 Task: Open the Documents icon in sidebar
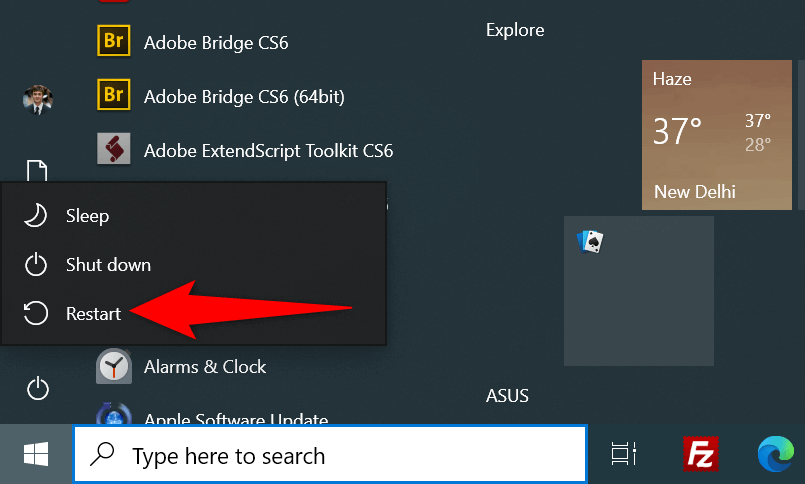(x=37, y=170)
